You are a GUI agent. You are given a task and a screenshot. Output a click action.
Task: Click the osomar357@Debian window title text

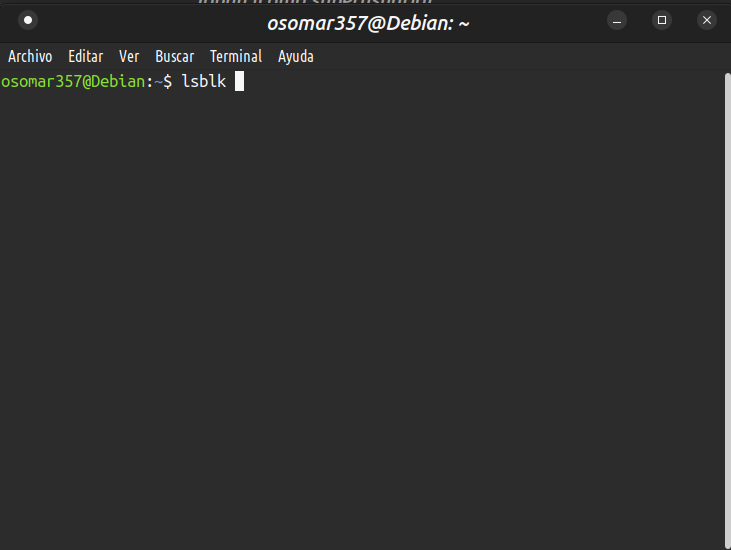tap(368, 23)
